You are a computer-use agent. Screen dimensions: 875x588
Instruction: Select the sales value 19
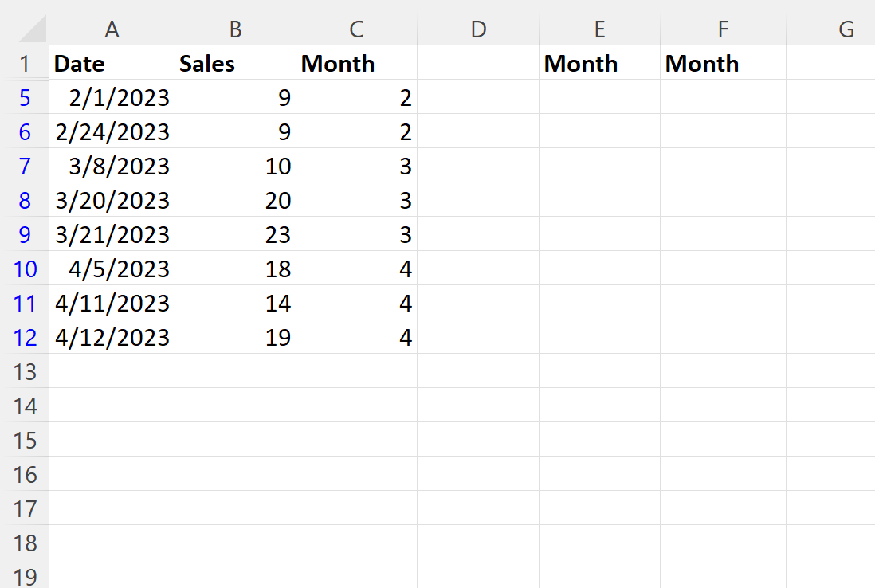[x=236, y=338]
